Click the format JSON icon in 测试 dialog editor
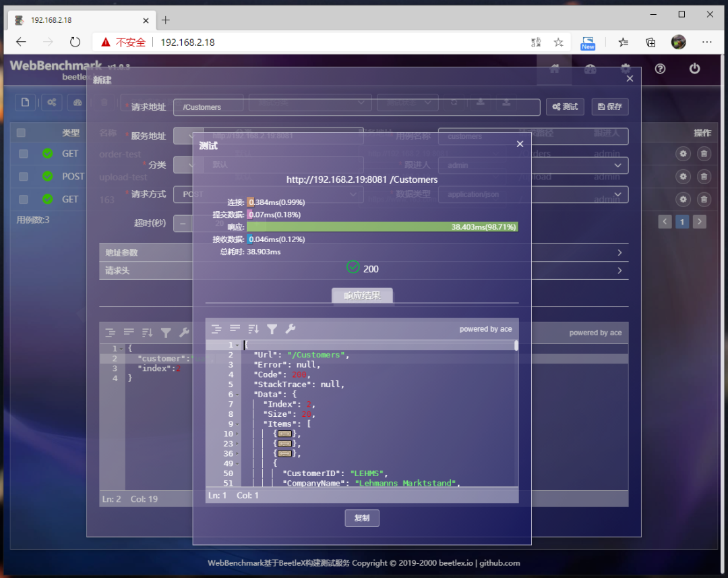728x578 pixels. click(x=216, y=329)
